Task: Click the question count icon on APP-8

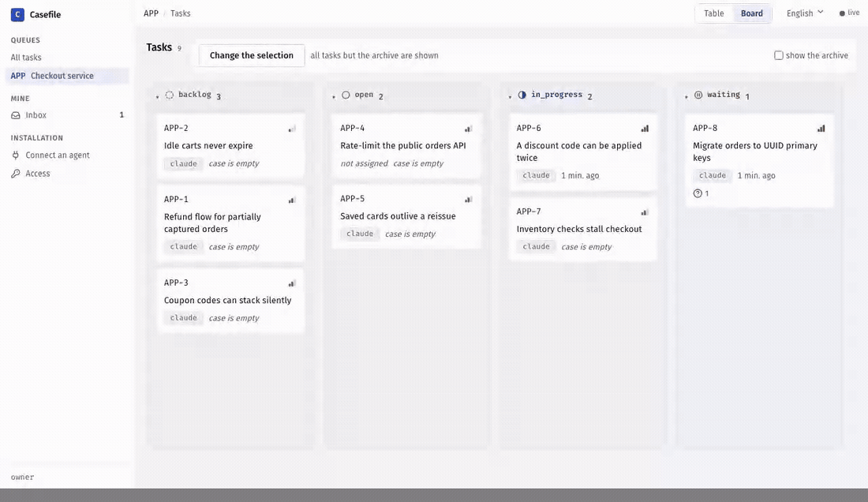Action: [698, 193]
